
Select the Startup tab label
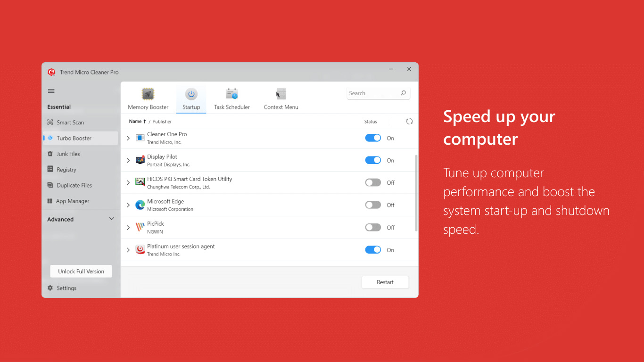[191, 107]
